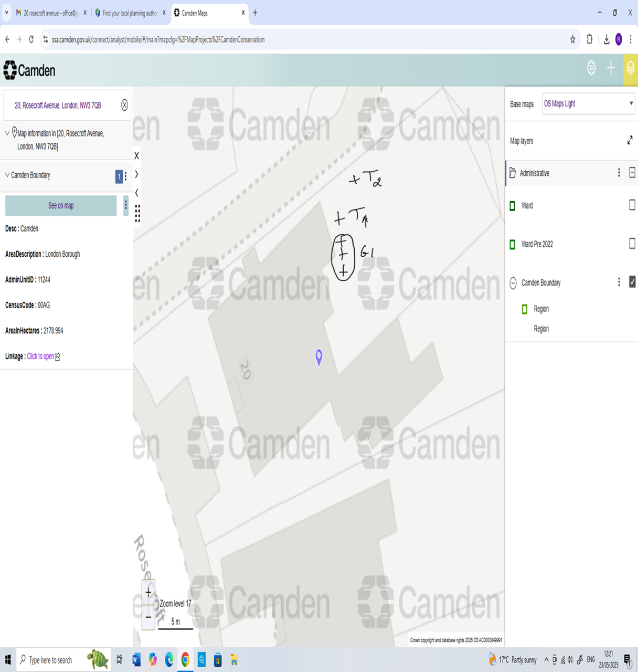The width and height of the screenshot is (638, 672).
Task: Close the Gmail tab
Action: coord(85,13)
